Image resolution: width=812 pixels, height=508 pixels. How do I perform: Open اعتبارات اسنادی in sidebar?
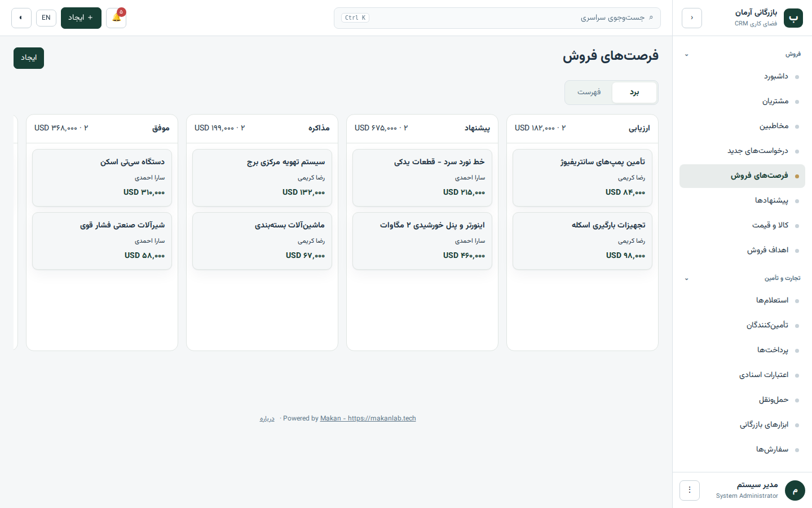coord(742,375)
